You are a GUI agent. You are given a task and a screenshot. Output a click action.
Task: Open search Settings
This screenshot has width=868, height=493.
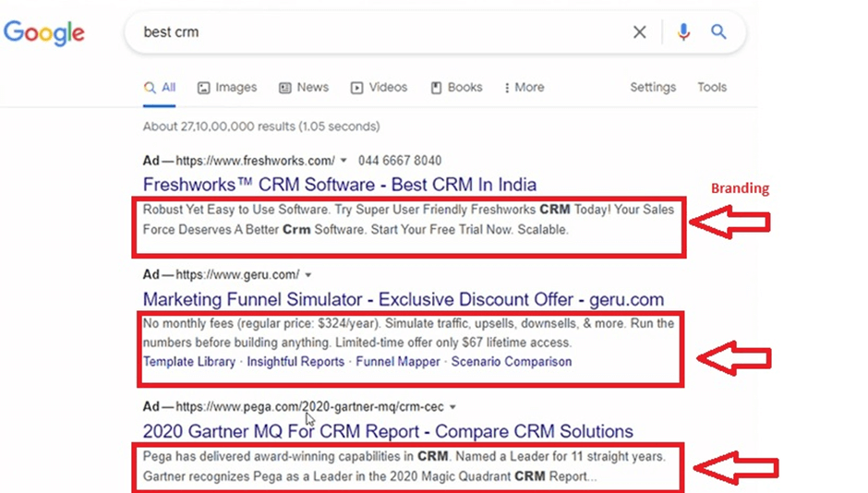click(x=653, y=88)
